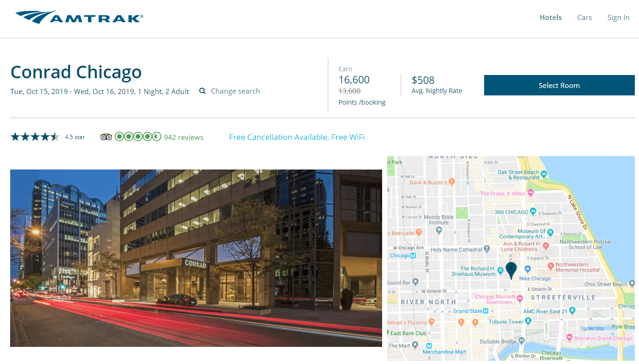Click the Select Room button

pyautogui.click(x=559, y=85)
